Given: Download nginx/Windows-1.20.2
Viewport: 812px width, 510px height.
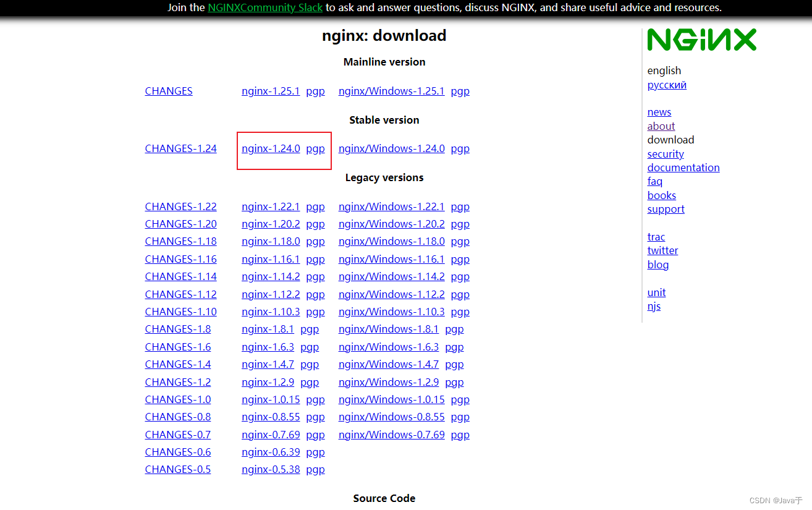Looking at the screenshot, I should pos(392,224).
